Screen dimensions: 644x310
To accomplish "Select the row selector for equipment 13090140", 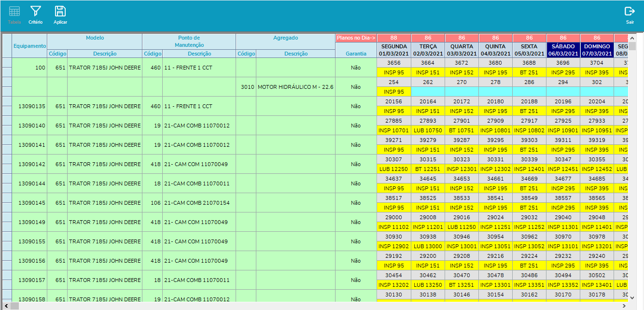I will click(x=7, y=126).
